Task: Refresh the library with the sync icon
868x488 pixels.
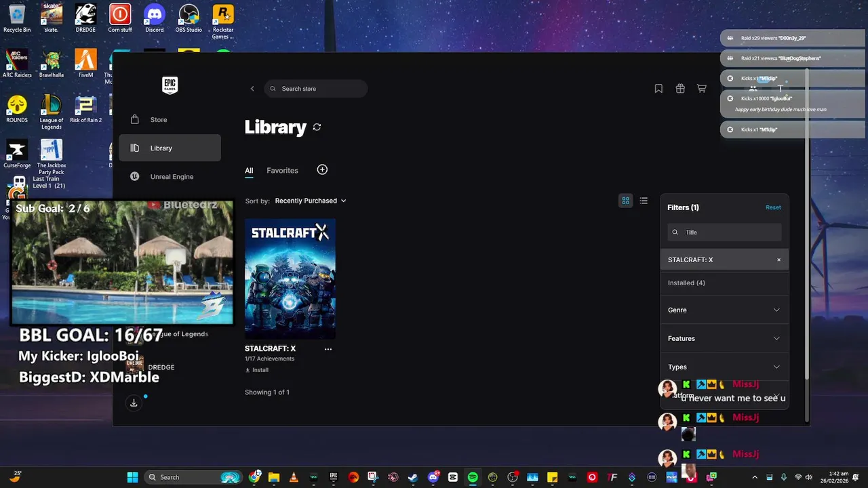Action: tap(317, 127)
